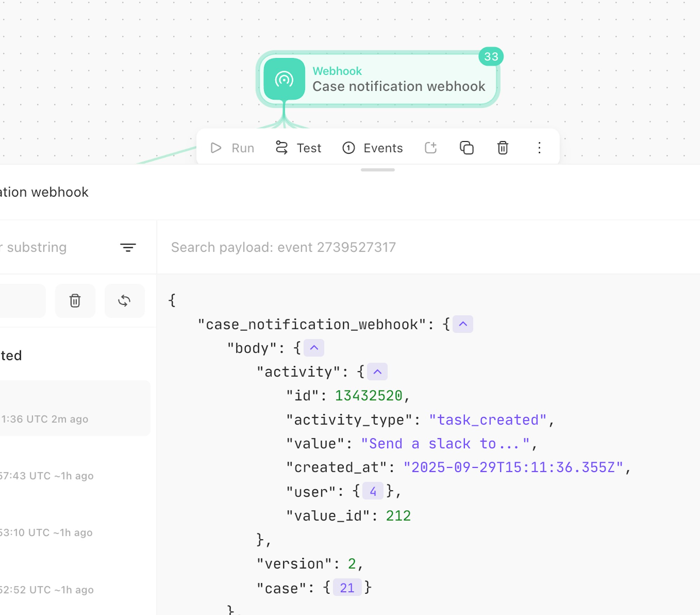Collapse the body JSON object

pos(314,348)
